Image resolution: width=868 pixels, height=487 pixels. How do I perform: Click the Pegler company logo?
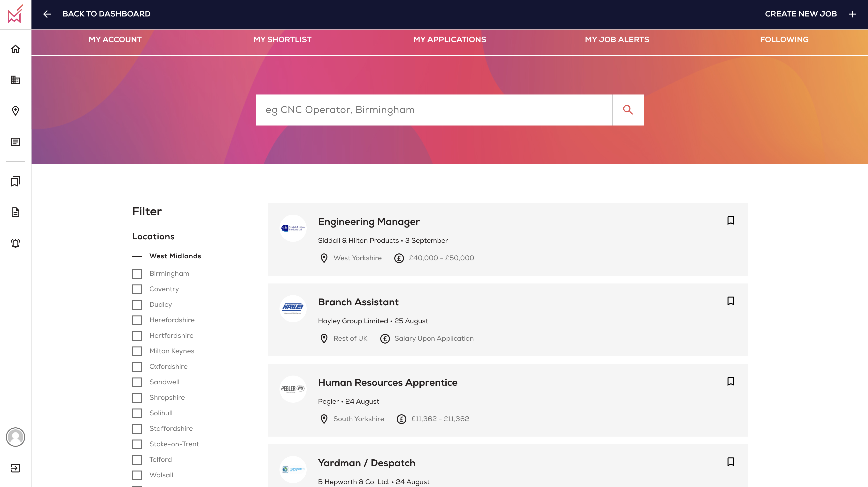[x=293, y=389]
